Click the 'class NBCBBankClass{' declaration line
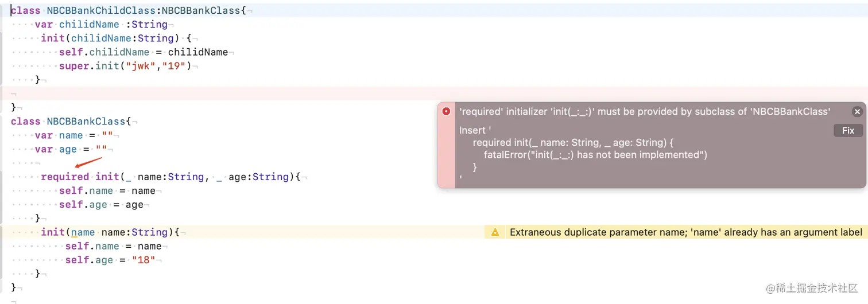Viewport: 868px width, 304px height. tap(71, 122)
